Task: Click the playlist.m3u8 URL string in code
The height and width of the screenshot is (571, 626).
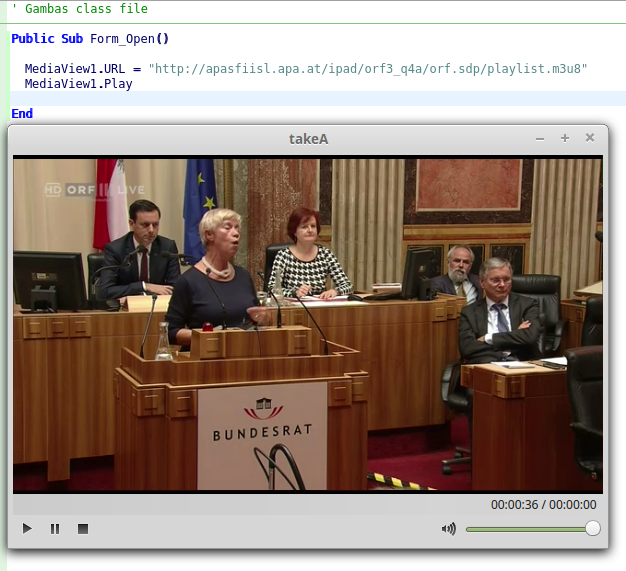Action: pyautogui.click(x=368, y=69)
